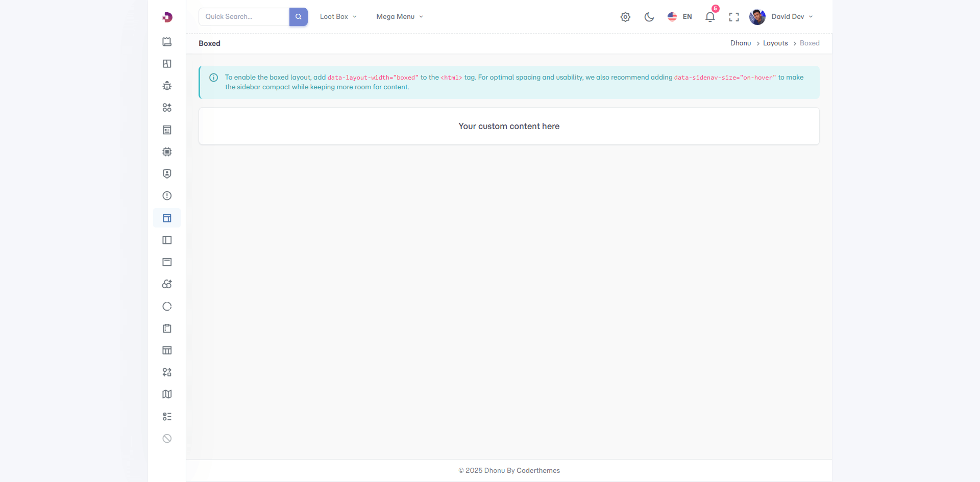Click the Quick Search input field
980x482 pixels.
tap(244, 17)
